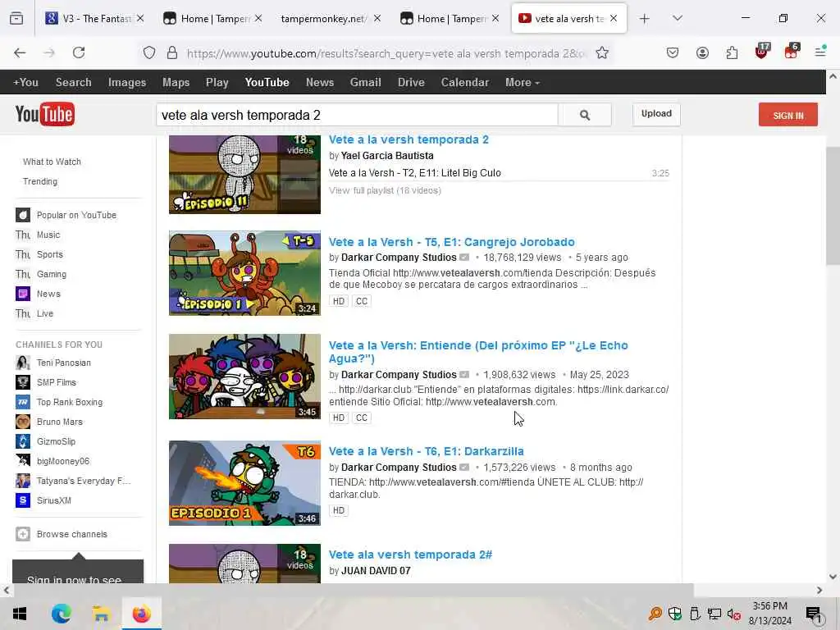Open the Firefox View icon
Viewport: 840px width, 630px height.
16,19
